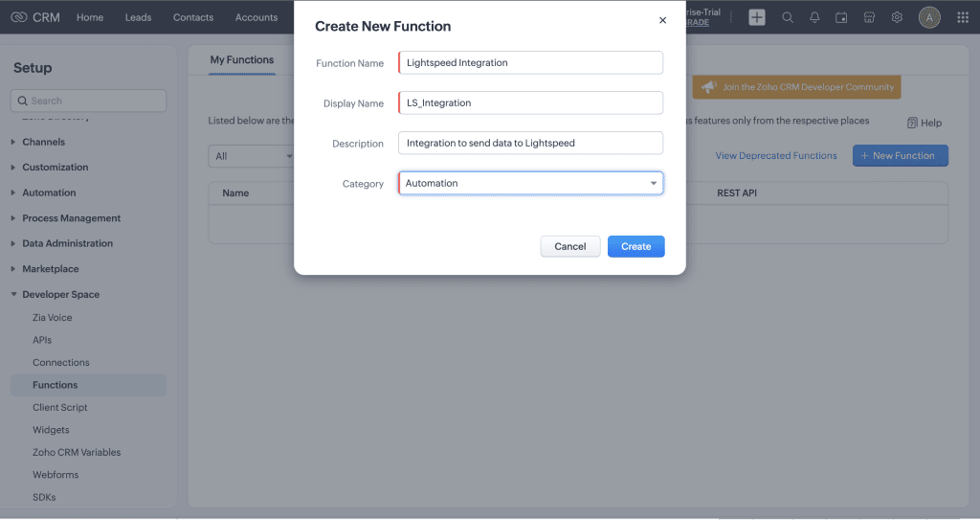Click the Create button
The height and width of the screenshot is (520, 980).
coord(636,246)
